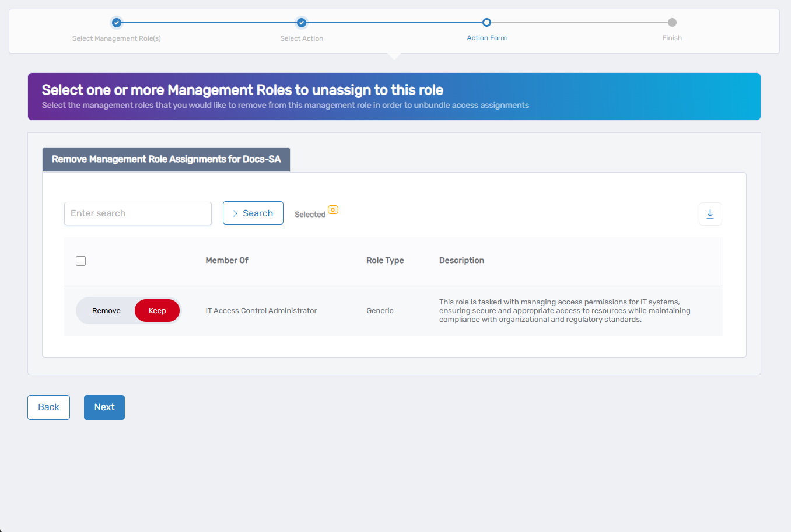Switch the IT Access Control Administrator toggle to Remove

pyautogui.click(x=106, y=310)
